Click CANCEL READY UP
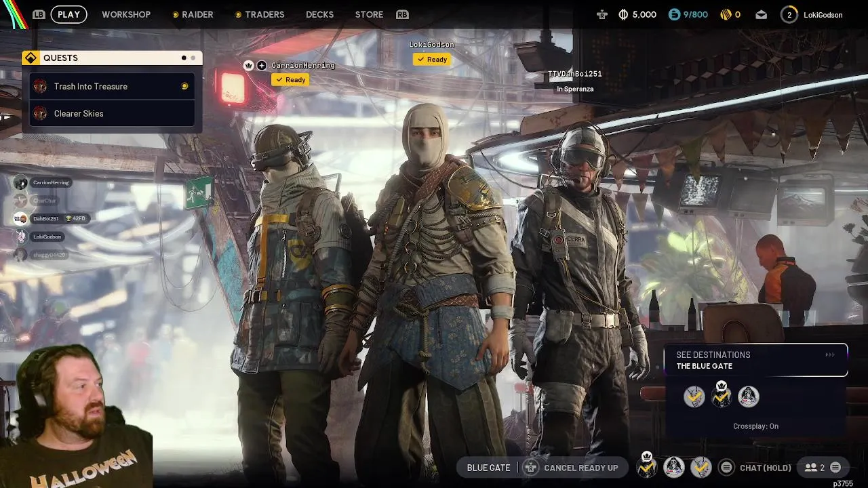Image resolution: width=868 pixels, height=488 pixels. (581, 468)
